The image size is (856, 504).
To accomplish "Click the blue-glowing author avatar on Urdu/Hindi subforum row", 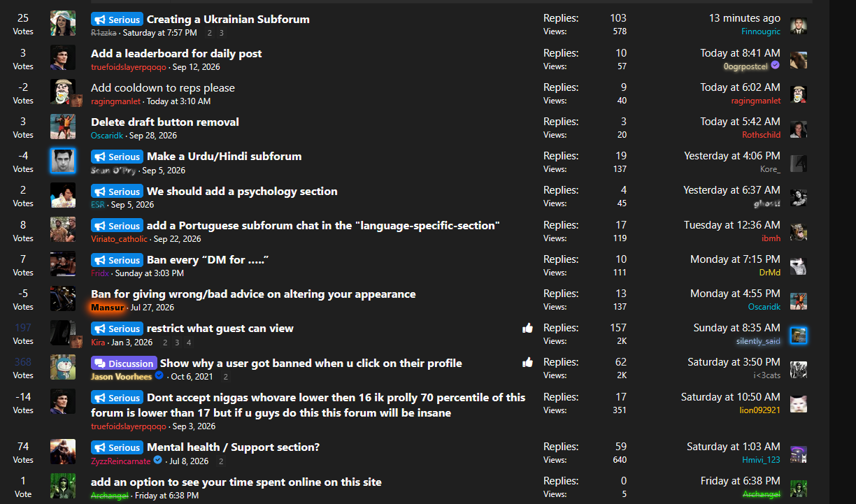I will pyautogui.click(x=63, y=161).
